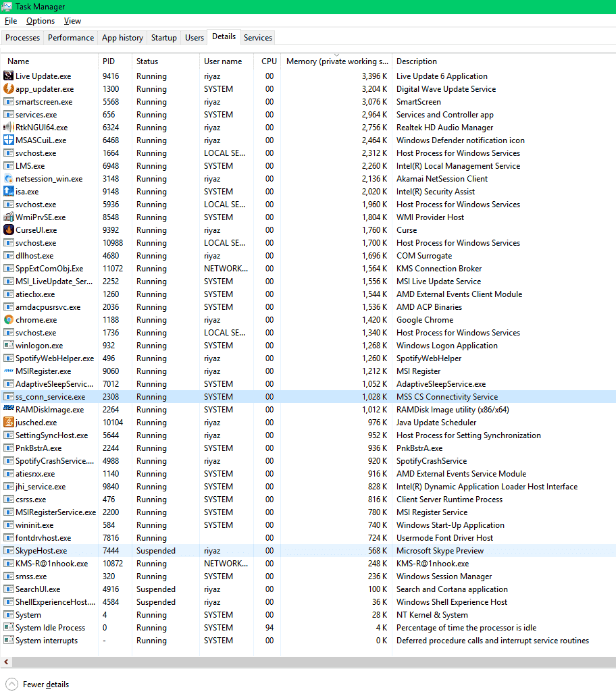
Task: Switch to the Startup tab
Action: 164,37
